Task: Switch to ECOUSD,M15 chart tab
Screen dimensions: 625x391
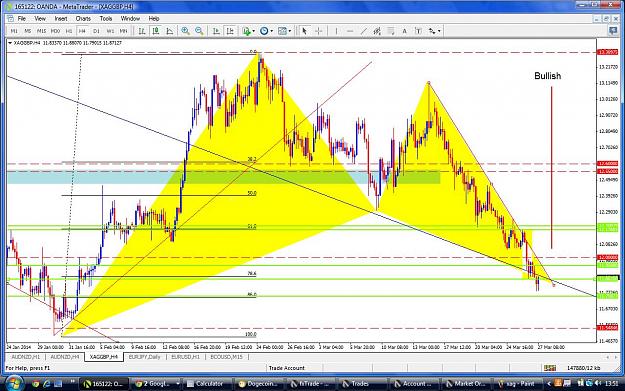Action: (226, 357)
